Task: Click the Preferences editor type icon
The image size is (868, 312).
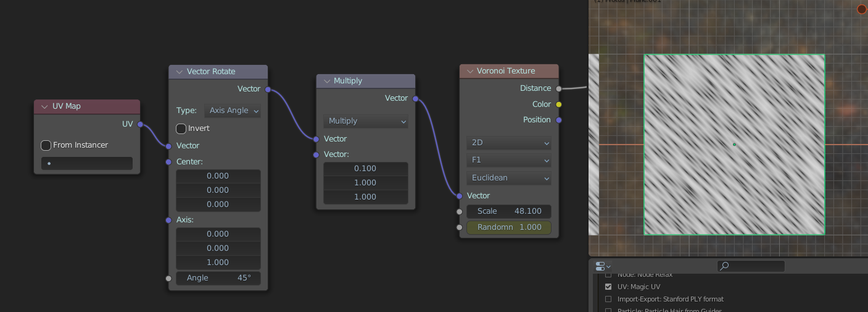Action: 602,266
